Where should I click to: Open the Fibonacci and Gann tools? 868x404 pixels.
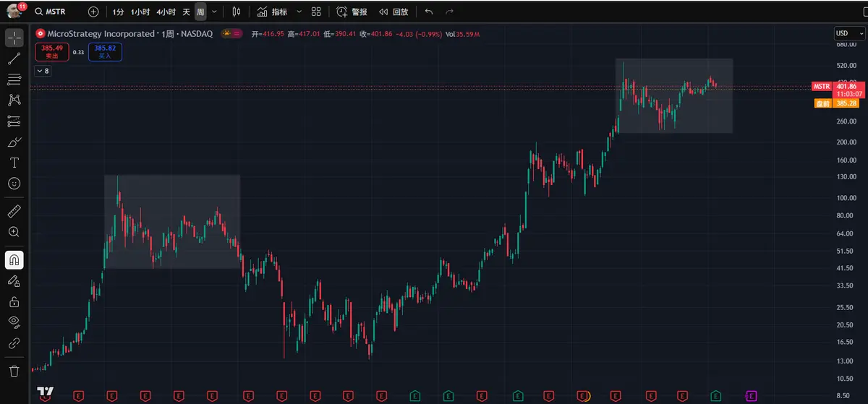14,79
